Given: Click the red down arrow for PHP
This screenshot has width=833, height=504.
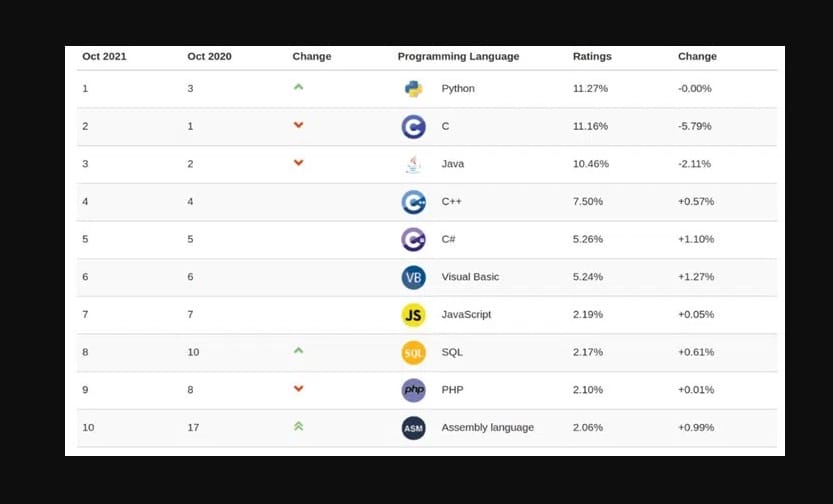Looking at the screenshot, I should 298,389.
